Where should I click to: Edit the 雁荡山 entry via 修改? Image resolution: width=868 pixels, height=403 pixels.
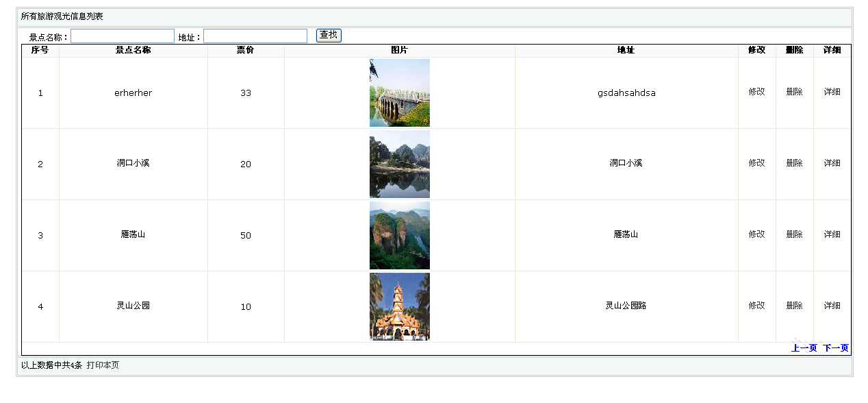coord(756,234)
